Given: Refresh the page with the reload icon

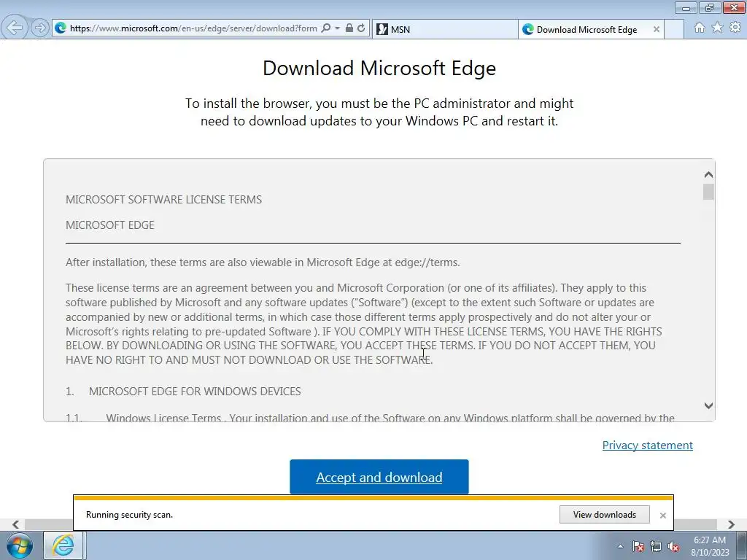Looking at the screenshot, I should pyautogui.click(x=361, y=28).
